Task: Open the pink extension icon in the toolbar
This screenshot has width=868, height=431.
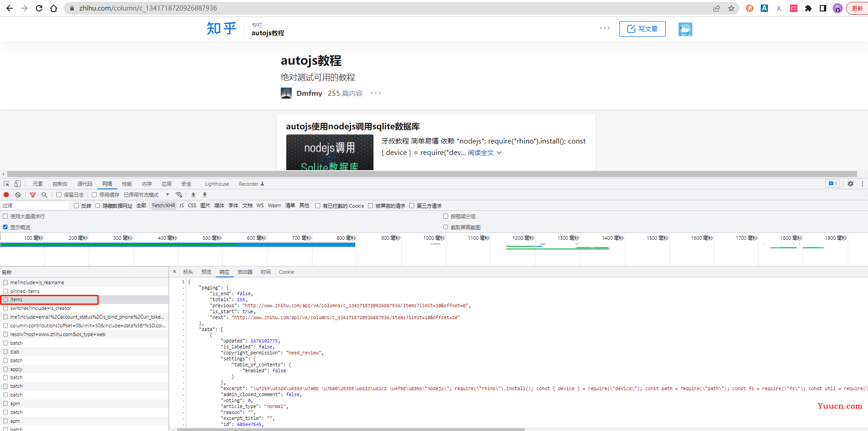Action: pyautogui.click(x=794, y=8)
